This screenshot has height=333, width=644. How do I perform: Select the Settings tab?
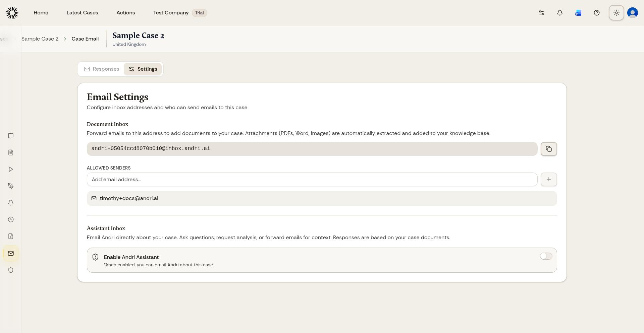(143, 69)
